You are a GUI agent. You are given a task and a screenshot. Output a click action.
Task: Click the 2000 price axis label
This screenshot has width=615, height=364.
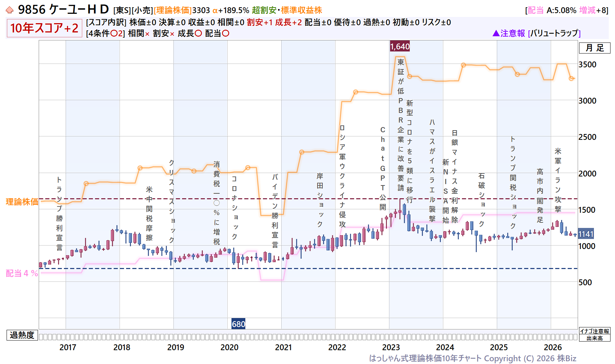point(587,173)
